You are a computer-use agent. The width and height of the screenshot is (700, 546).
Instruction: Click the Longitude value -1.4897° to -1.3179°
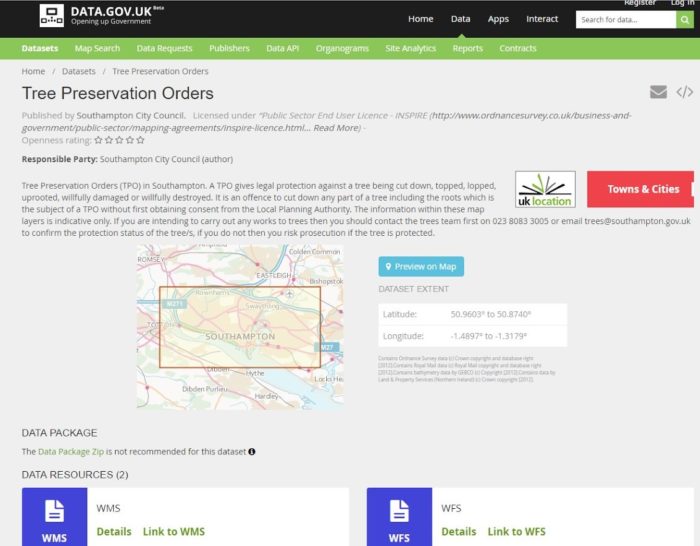pyautogui.click(x=488, y=336)
